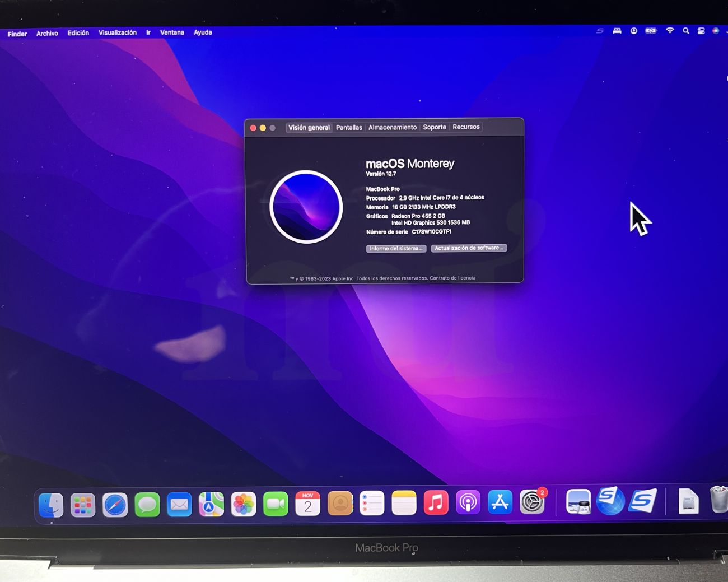
Task: Open the Maps app in the Dock
Action: (211, 505)
